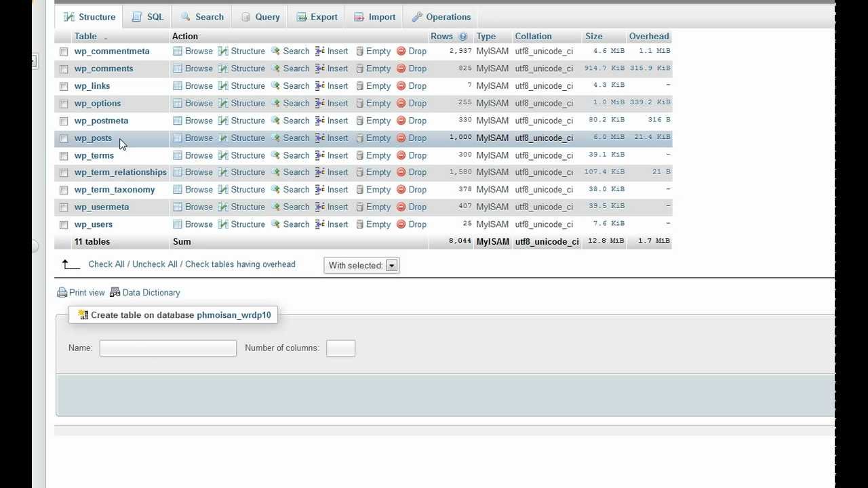
Task: Open the Export tab
Action: pyautogui.click(x=317, y=17)
